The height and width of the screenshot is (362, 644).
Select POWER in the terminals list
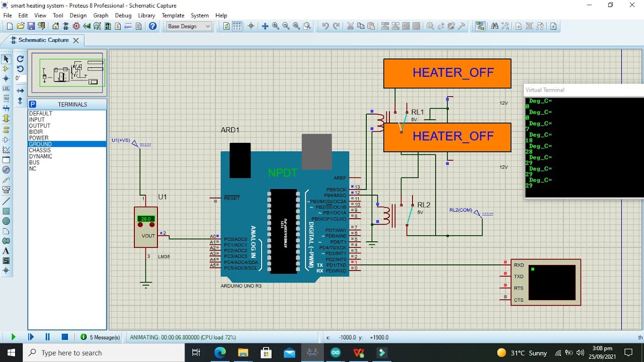point(67,138)
